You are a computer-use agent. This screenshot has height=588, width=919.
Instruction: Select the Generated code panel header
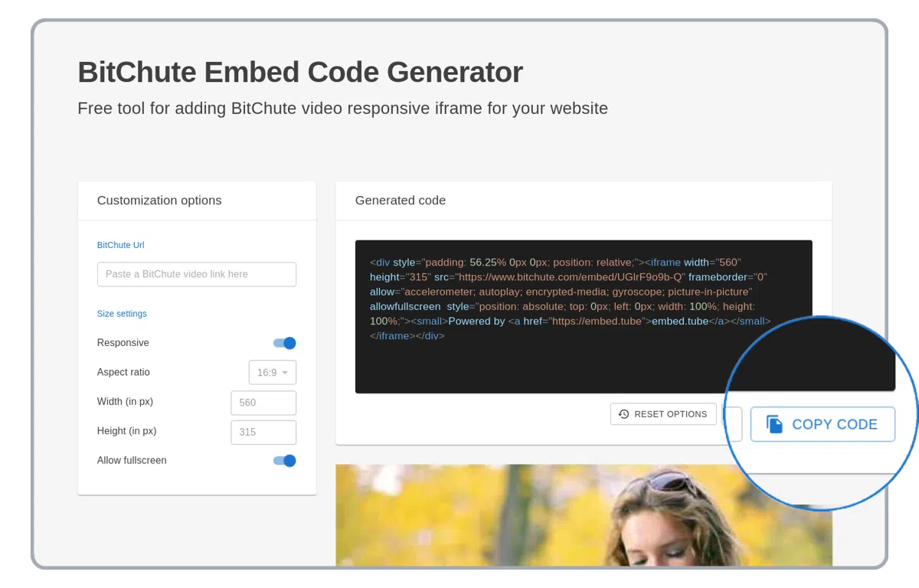(x=401, y=201)
